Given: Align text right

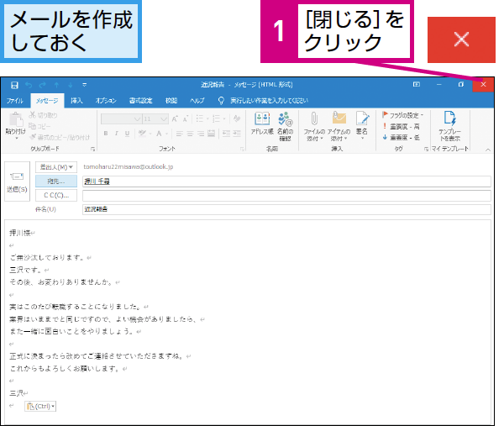Looking at the screenshot, I should [201, 134].
